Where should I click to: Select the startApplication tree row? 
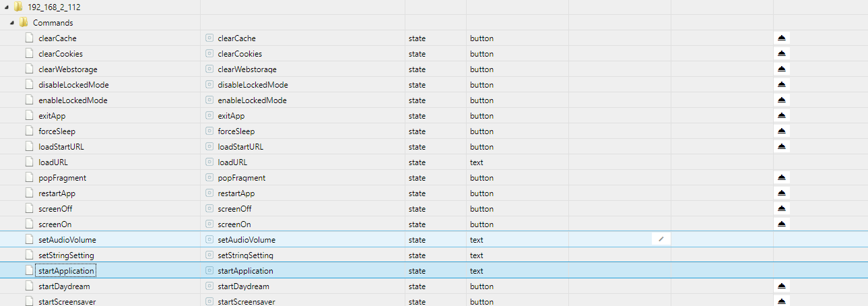[66, 271]
